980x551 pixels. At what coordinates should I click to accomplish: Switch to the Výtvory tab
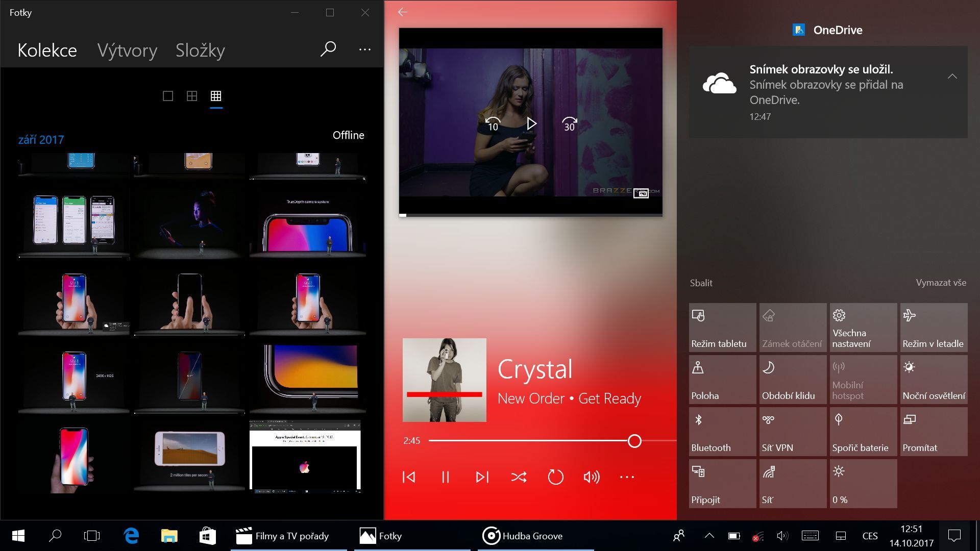click(x=127, y=50)
